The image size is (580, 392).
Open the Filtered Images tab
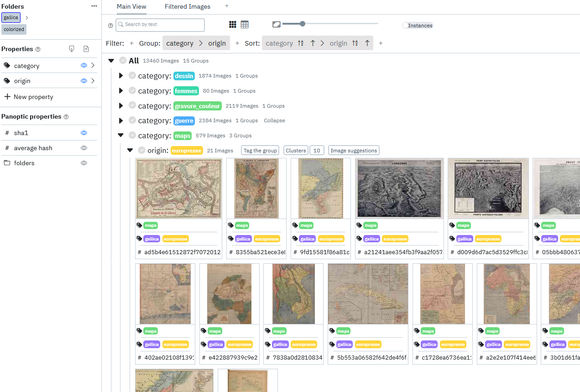(188, 6)
